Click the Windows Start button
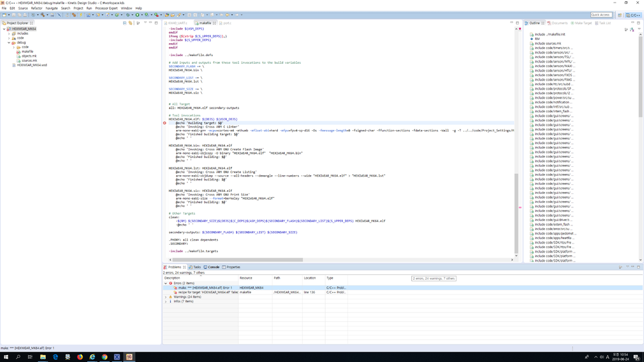 click(6, 357)
